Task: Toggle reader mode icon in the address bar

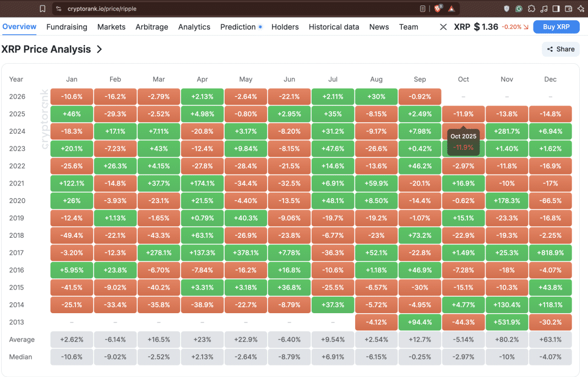Action: (x=423, y=9)
